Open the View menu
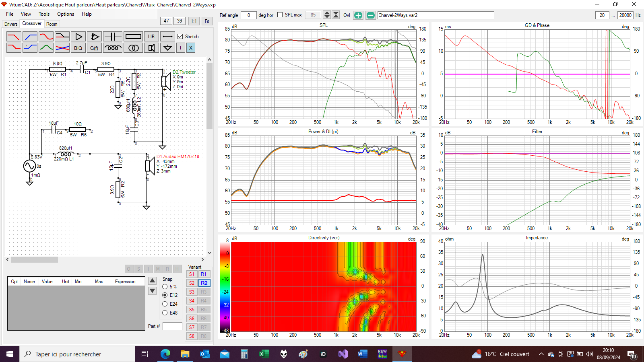The width and height of the screenshot is (644, 362). coord(26,14)
